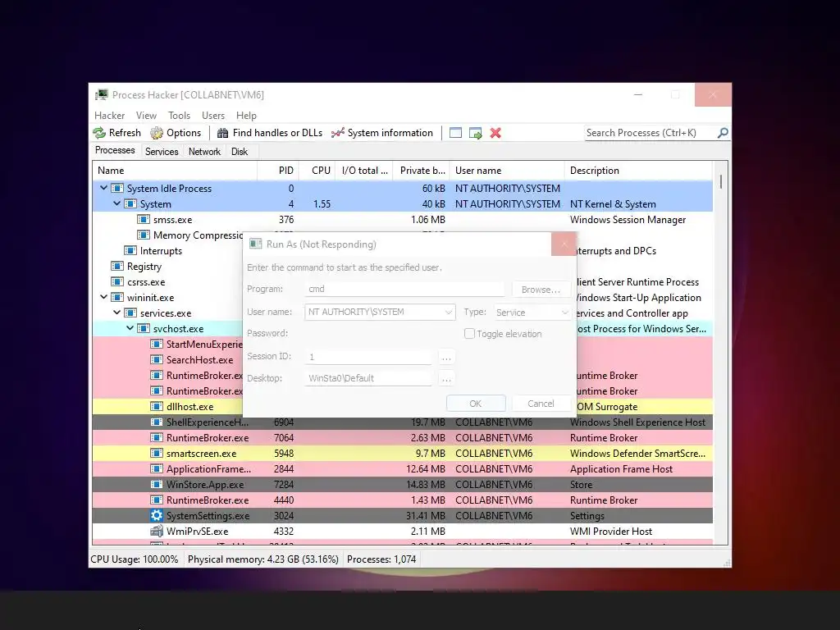The height and width of the screenshot is (630, 840).
Task: Collapse the wininit.exe tree node
Action: point(104,297)
